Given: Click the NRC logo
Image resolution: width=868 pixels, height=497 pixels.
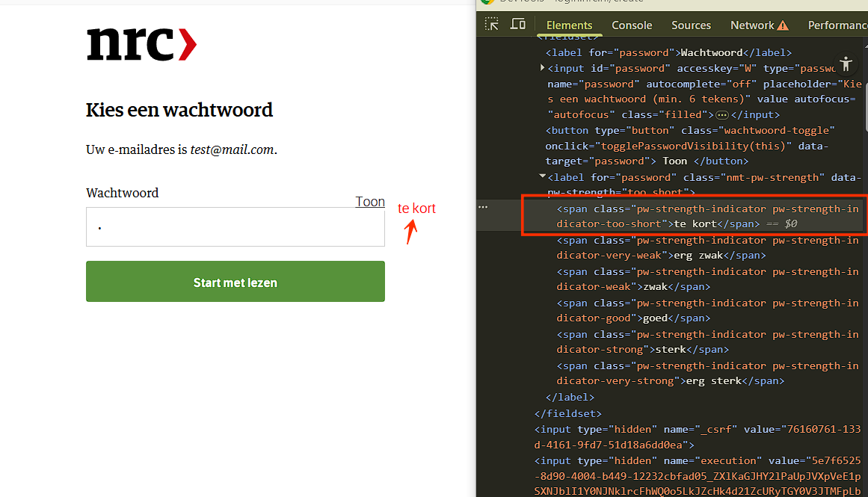Looking at the screenshot, I should [141, 44].
